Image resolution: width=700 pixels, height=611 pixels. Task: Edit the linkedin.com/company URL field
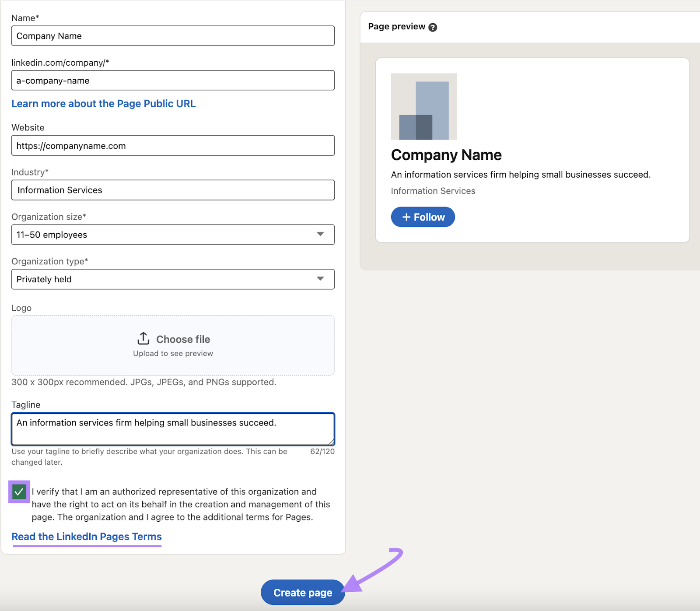coord(173,81)
